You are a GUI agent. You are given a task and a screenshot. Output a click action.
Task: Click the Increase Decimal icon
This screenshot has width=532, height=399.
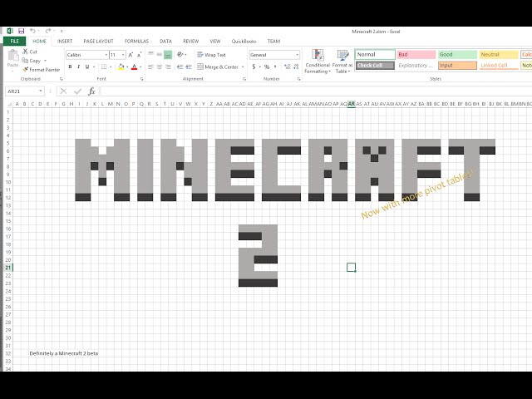click(x=288, y=66)
